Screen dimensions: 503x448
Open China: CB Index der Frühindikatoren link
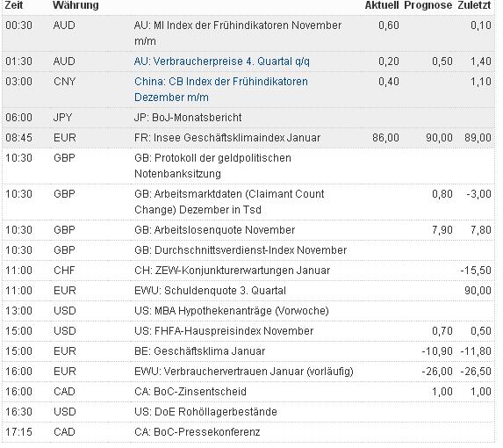(x=220, y=90)
